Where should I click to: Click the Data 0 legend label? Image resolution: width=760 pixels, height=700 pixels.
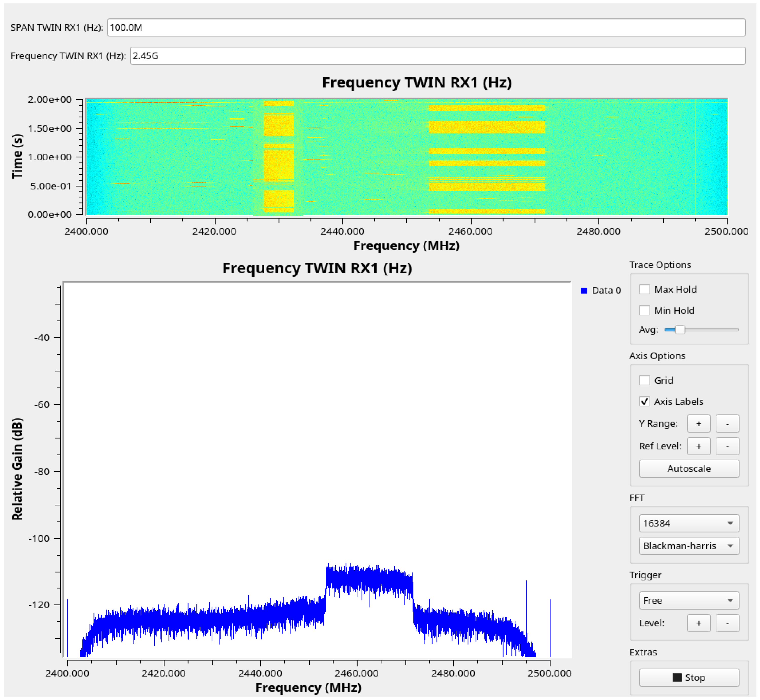click(606, 291)
